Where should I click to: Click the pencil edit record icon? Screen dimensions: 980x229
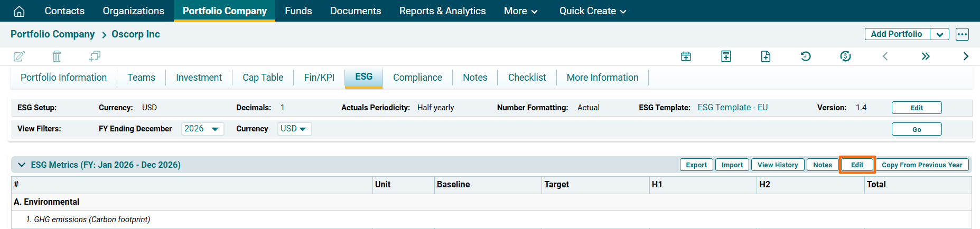point(19,56)
